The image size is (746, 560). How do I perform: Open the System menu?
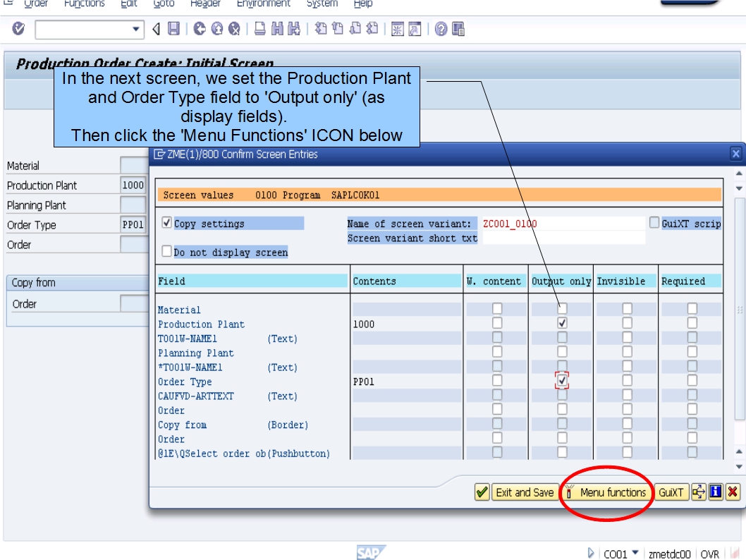coord(322,4)
